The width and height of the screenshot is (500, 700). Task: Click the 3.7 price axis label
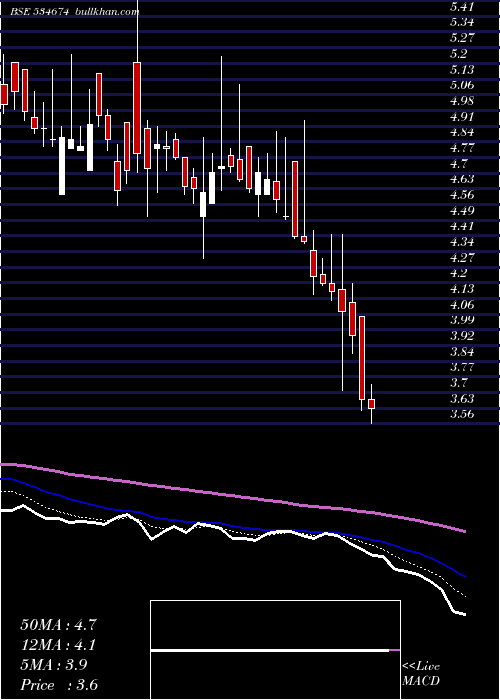click(459, 383)
